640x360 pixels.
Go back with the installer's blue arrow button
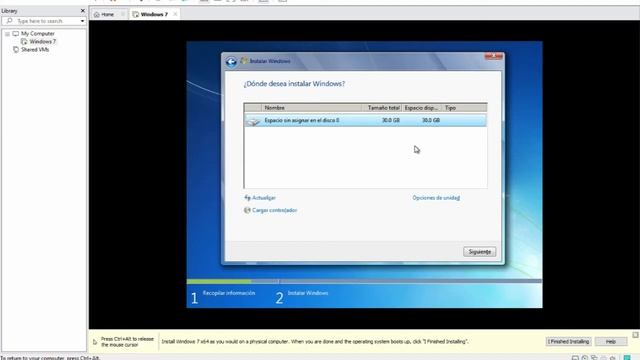(231, 62)
